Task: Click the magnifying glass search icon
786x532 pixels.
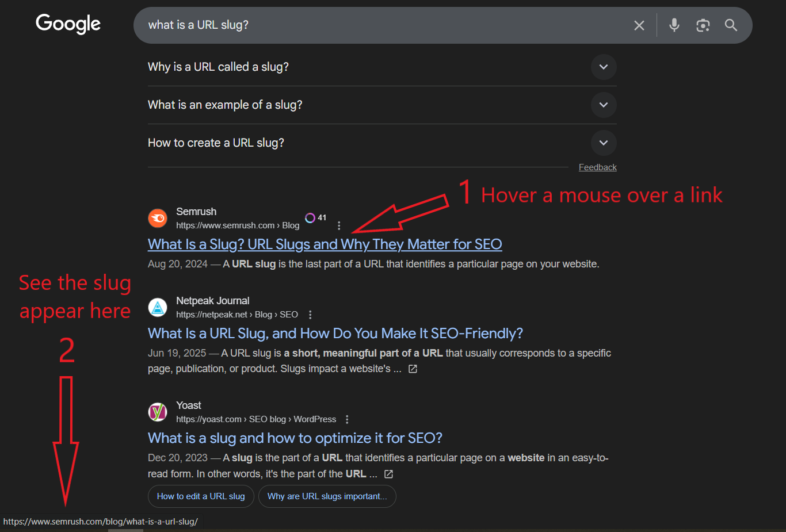Action: click(730, 25)
